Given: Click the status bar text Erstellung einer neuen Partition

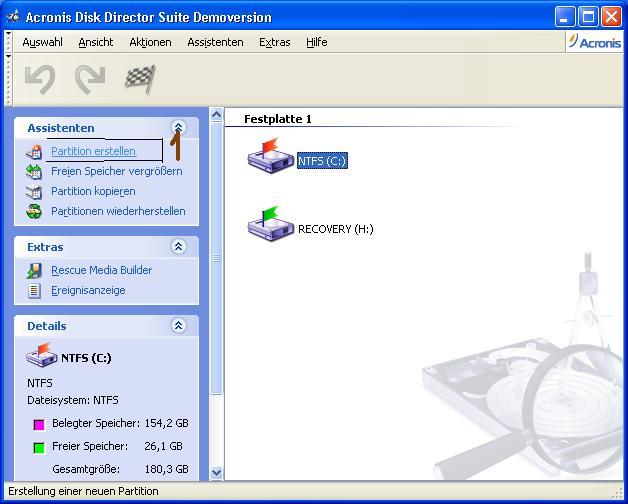Looking at the screenshot, I should click(x=83, y=491).
